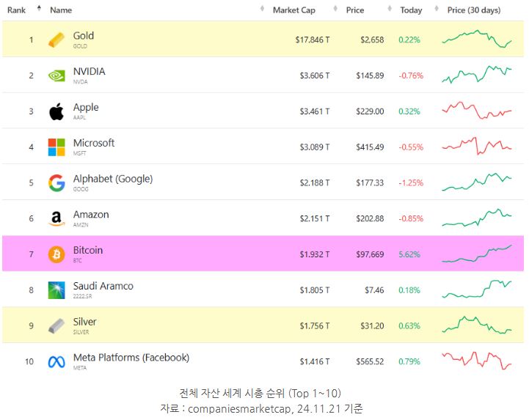The image size is (529, 420).
Task: Click the Name column header
Action: click(61, 10)
